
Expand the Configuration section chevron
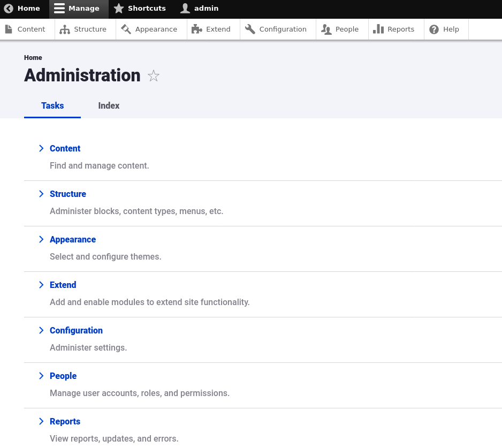[41, 330]
